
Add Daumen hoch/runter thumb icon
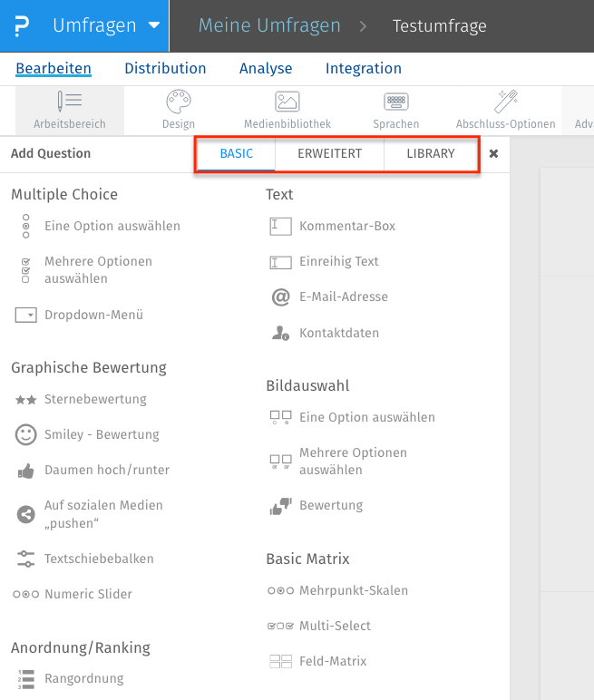[26, 471]
